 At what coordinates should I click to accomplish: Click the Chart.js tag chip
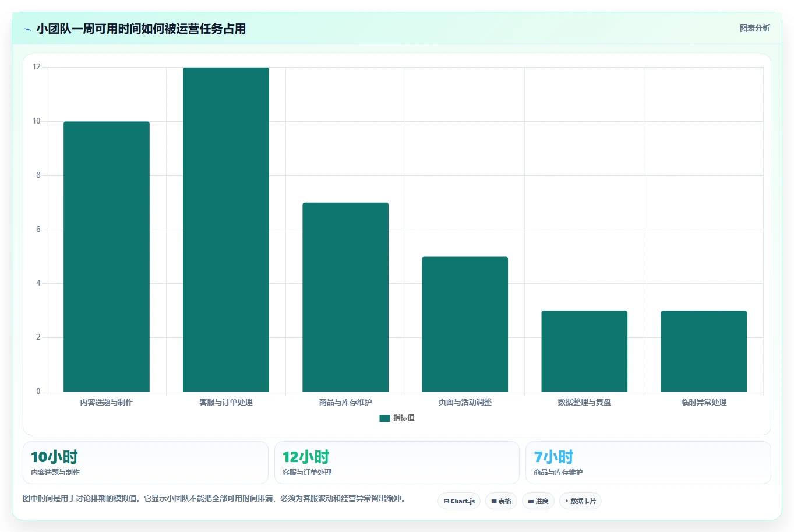(459, 501)
